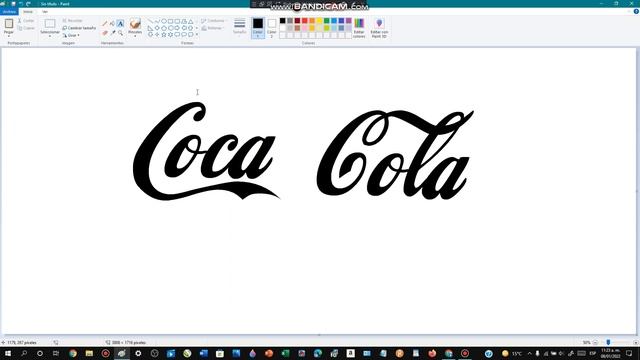Viewport: 640px width, 360px height.
Task: Pick the five-point star shape
Action: coord(164,35)
